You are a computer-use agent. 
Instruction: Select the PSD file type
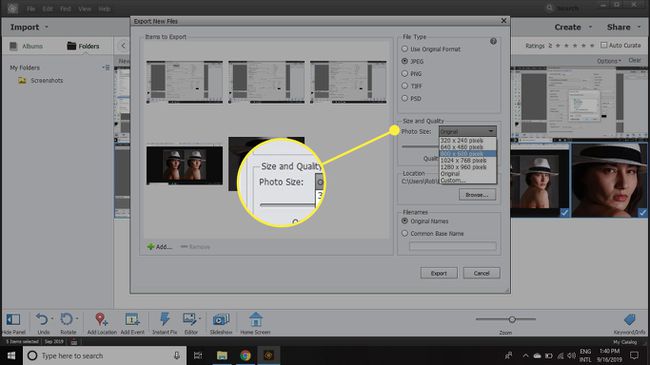[x=405, y=98]
